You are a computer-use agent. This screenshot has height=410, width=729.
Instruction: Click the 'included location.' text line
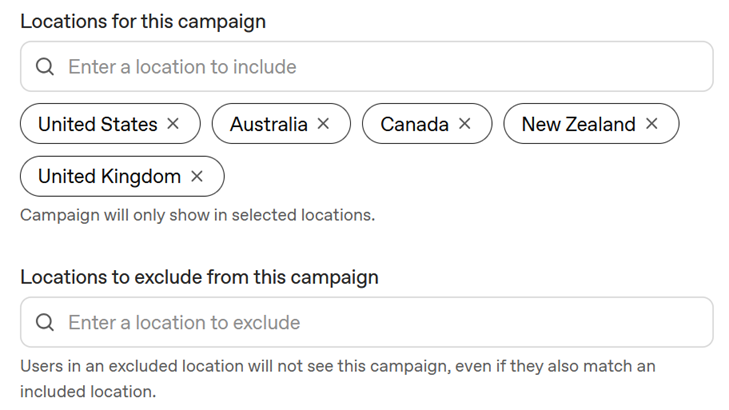click(88, 391)
